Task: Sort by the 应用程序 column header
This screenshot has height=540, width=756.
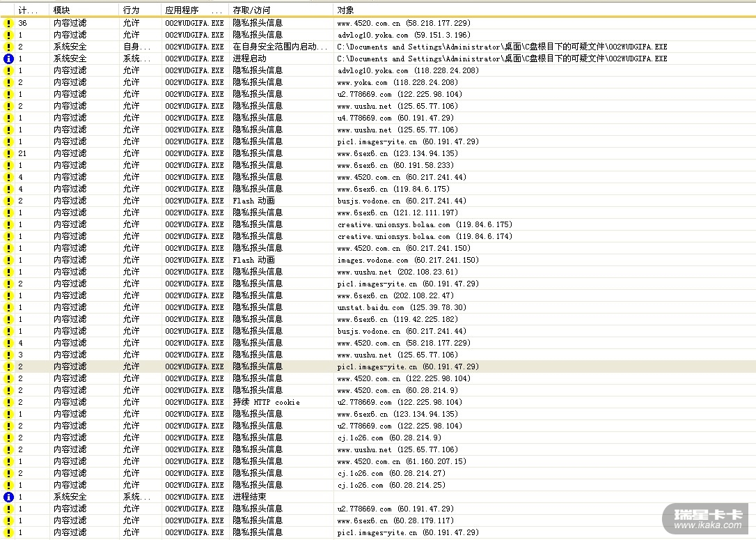Action: (196, 10)
